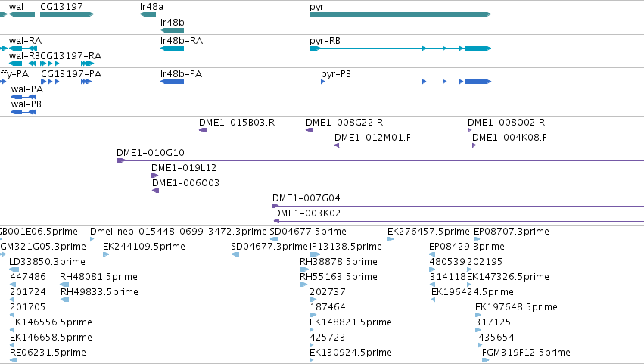The image size is (644, 364).
Task: Select Dmel_neb_015448_0699_3472.3prime EST
Action: pos(92,239)
